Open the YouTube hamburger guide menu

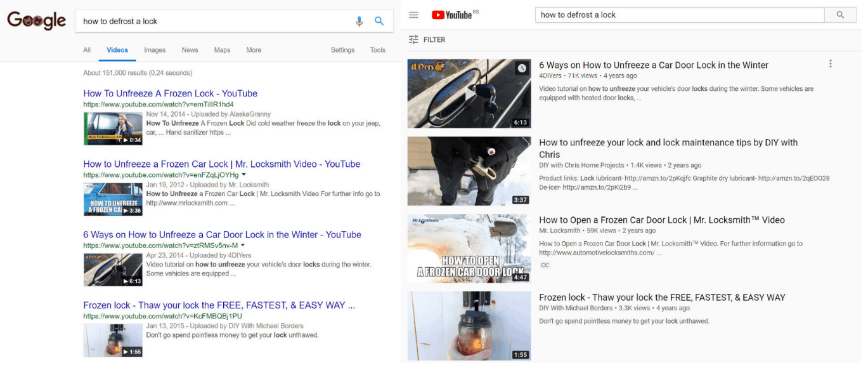413,15
